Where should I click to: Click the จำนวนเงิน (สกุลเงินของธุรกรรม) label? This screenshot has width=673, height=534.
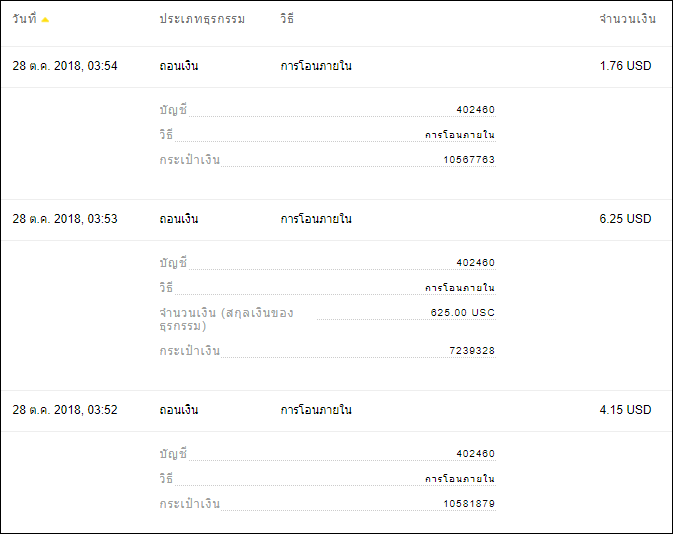coord(226,319)
